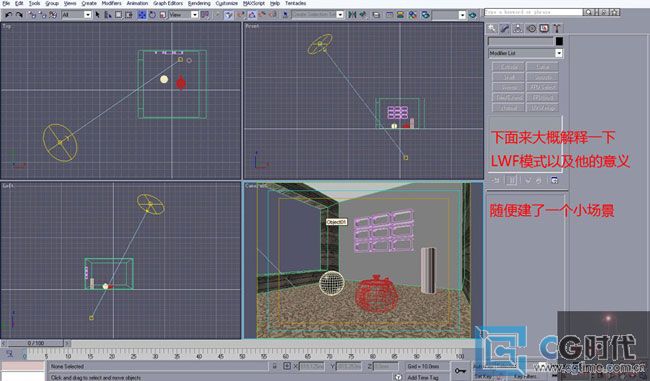Open the Group menu
This screenshot has height=381, width=650.
[x=52, y=3]
